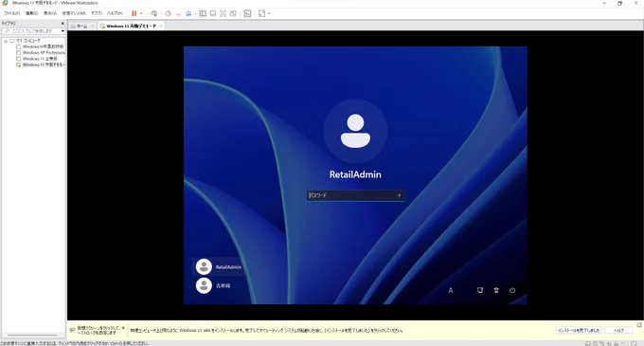Click the orange pause VM button
The image size is (644, 346).
click(x=134, y=13)
